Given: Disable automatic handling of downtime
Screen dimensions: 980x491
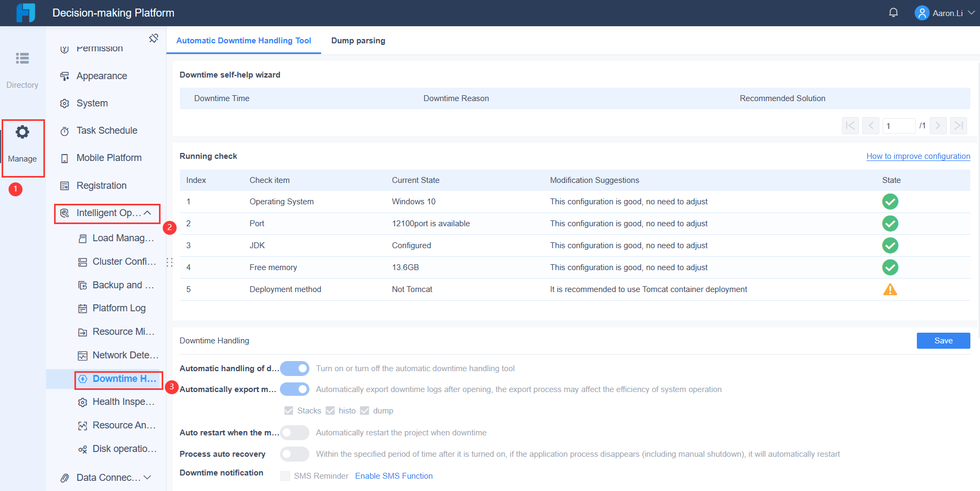Looking at the screenshot, I should tap(295, 368).
